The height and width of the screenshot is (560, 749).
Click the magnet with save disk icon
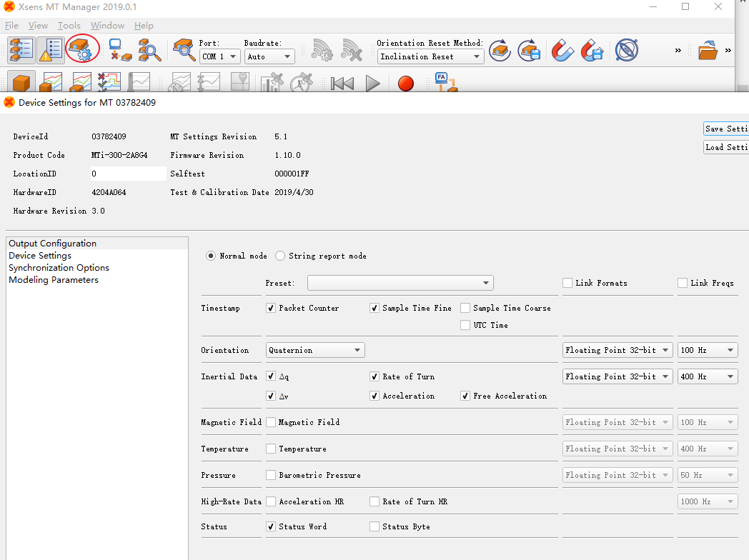coord(592,50)
